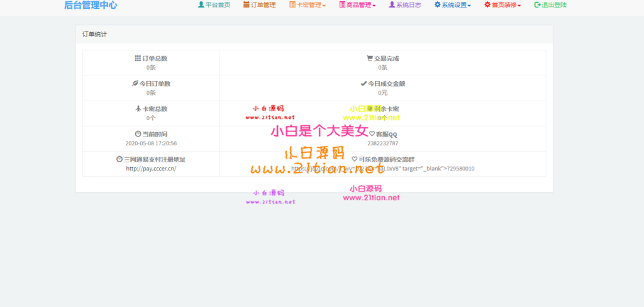Open the 系统日志 page
This screenshot has height=307, width=644.
click(405, 5)
